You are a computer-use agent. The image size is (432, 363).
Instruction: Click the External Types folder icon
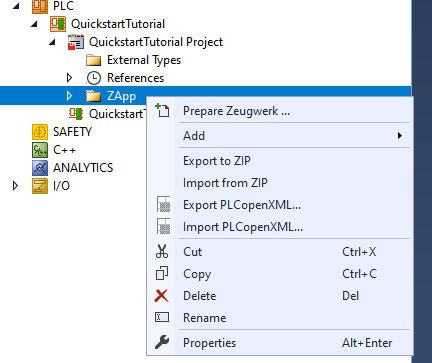pos(93,60)
